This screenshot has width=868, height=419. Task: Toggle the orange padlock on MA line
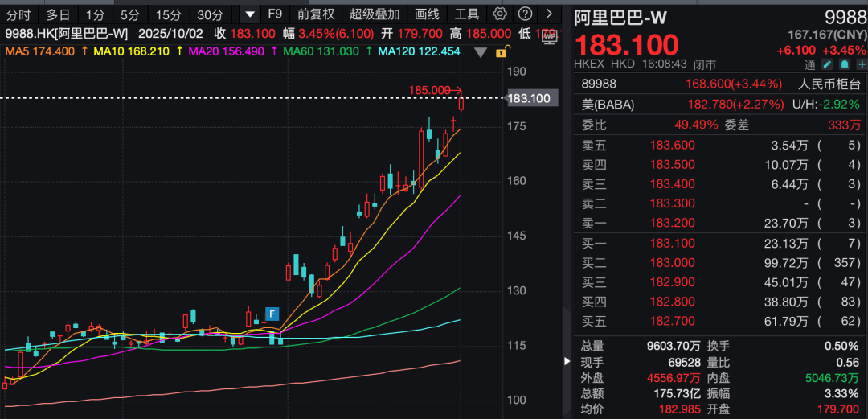502,52
